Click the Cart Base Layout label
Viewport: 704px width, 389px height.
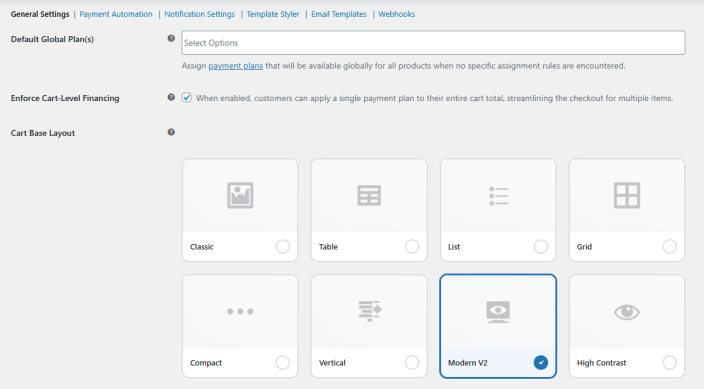(x=43, y=133)
